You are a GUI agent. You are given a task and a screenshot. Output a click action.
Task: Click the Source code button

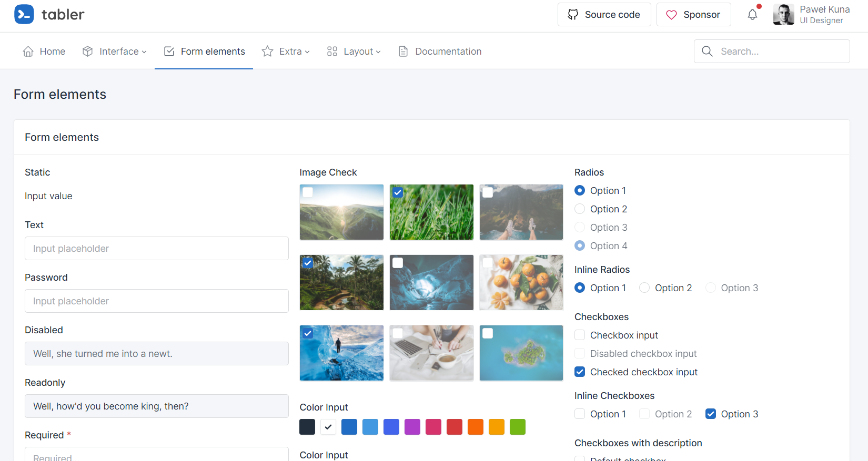tap(604, 15)
